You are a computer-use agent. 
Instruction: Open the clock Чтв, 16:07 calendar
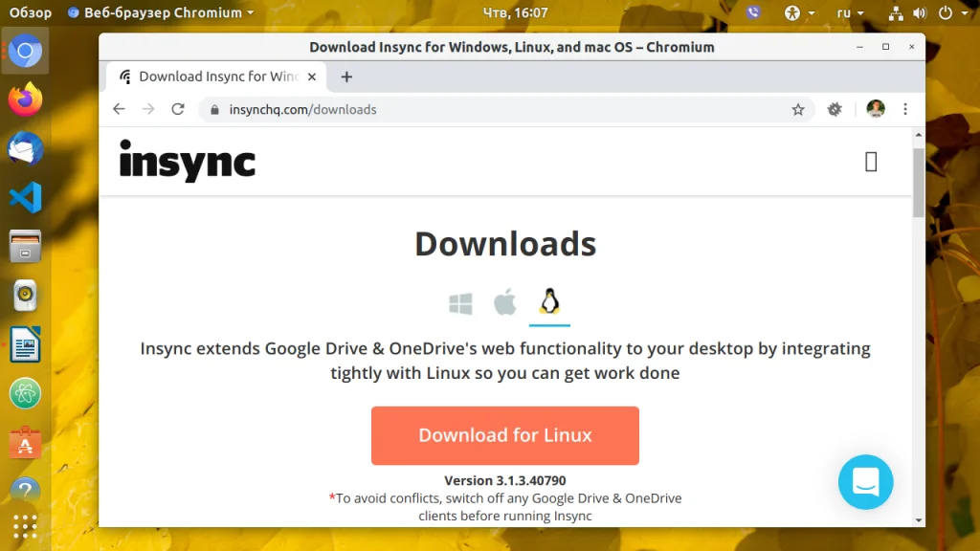click(x=515, y=12)
